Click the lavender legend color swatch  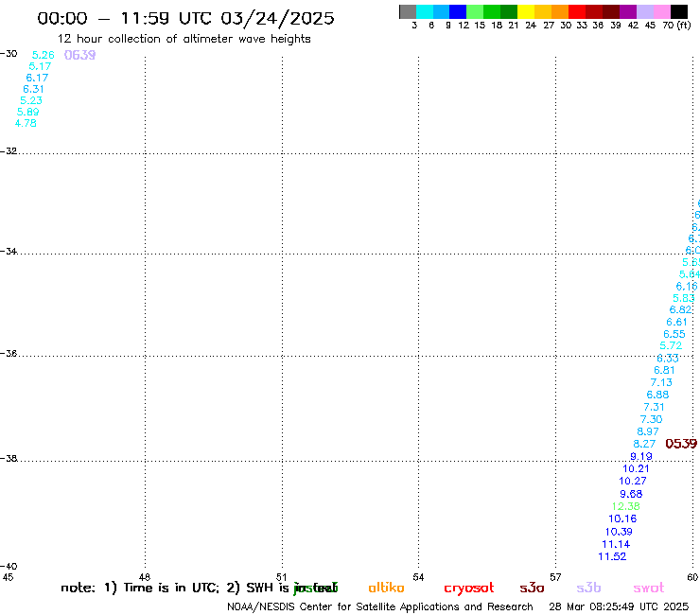(645, 11)
